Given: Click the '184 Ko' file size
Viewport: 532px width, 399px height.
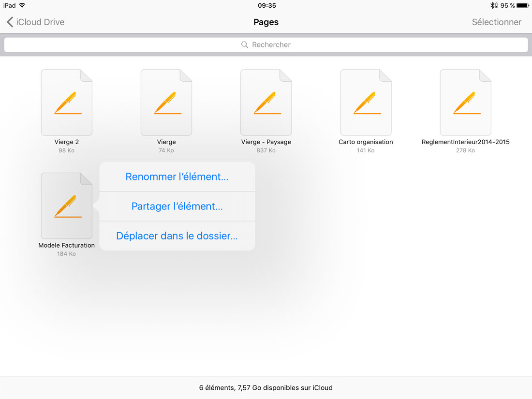Looking at the screenshot, I should tap(67, 254).
